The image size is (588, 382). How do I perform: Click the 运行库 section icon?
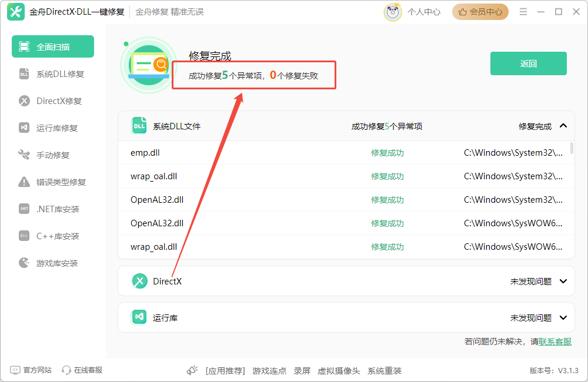point(139,317)
